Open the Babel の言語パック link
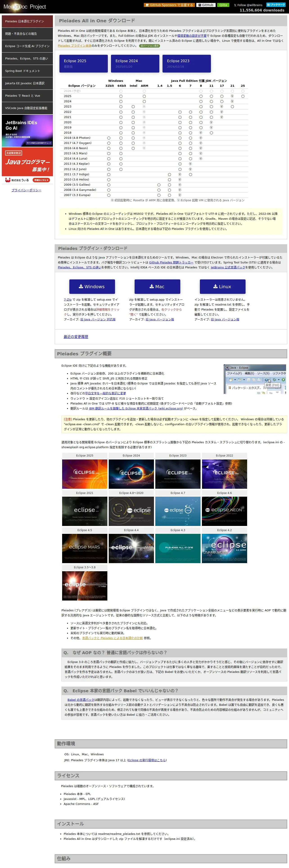This screenshot has height=868, width=289. [x=81, y=700]
